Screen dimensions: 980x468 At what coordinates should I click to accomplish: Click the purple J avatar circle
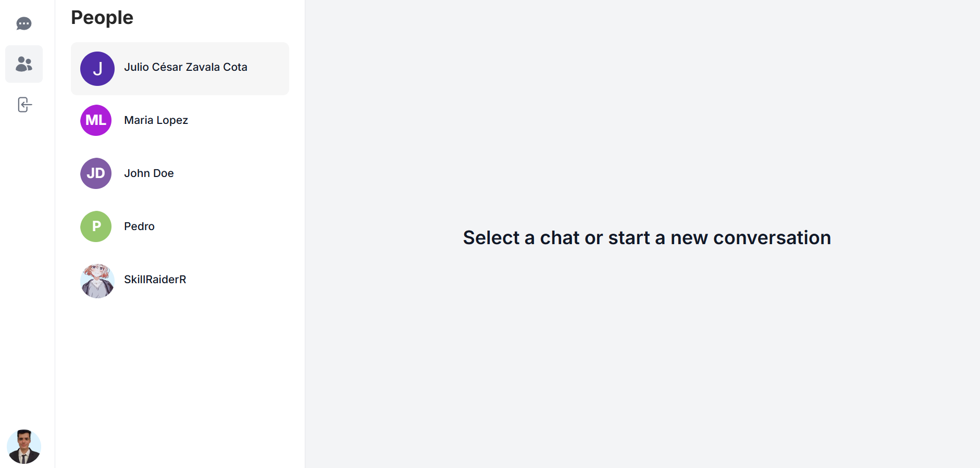[x=97, y=69]
